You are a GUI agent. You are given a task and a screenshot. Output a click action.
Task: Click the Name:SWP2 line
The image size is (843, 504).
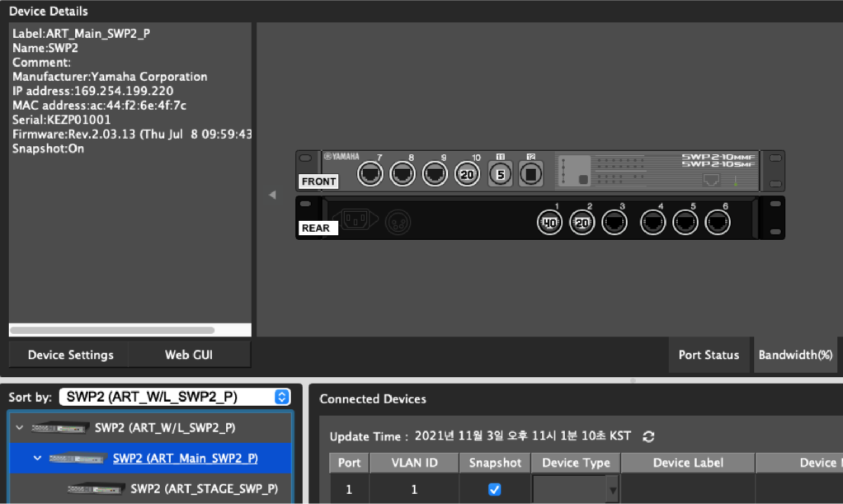pyautogui.click(x=45, y=48)
